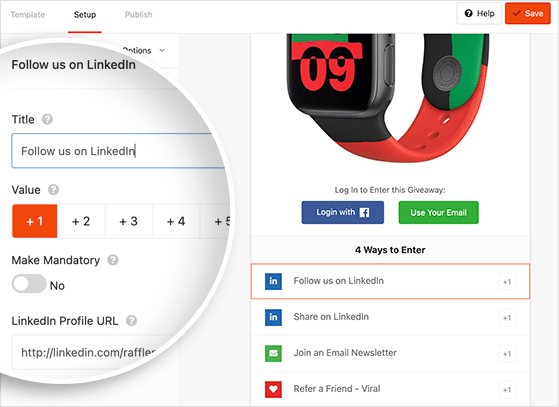The width and height of the screenshot is (559, 407).
Task: Click +1 badge on Join an Email Newsletter
Action: click(507, 354)
